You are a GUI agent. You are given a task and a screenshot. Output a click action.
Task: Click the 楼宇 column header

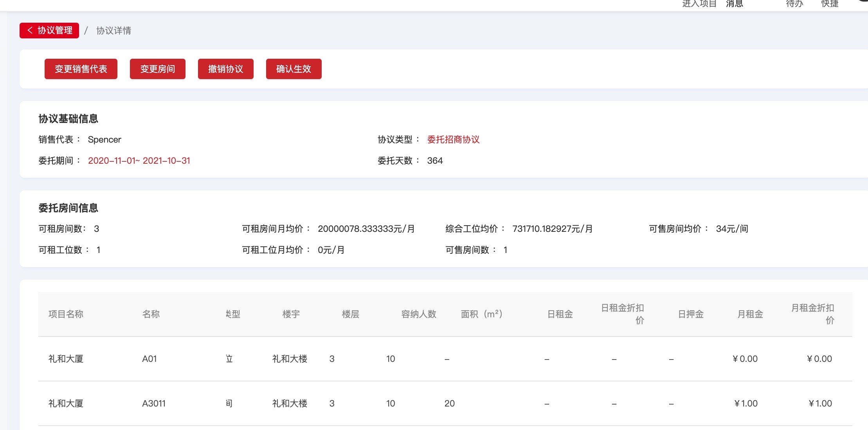[291, 314]
